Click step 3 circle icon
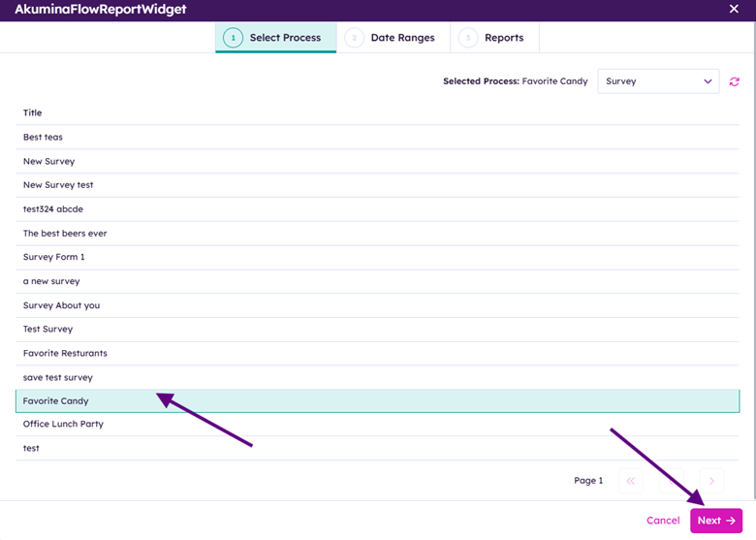Viewport: 756px width, 540px height. [x=468, y=38]
